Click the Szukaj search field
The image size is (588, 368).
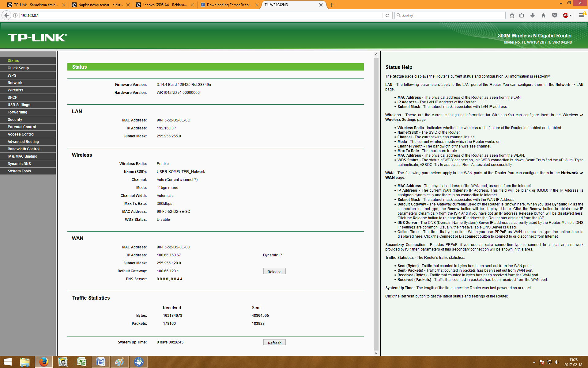coord(450,15)
